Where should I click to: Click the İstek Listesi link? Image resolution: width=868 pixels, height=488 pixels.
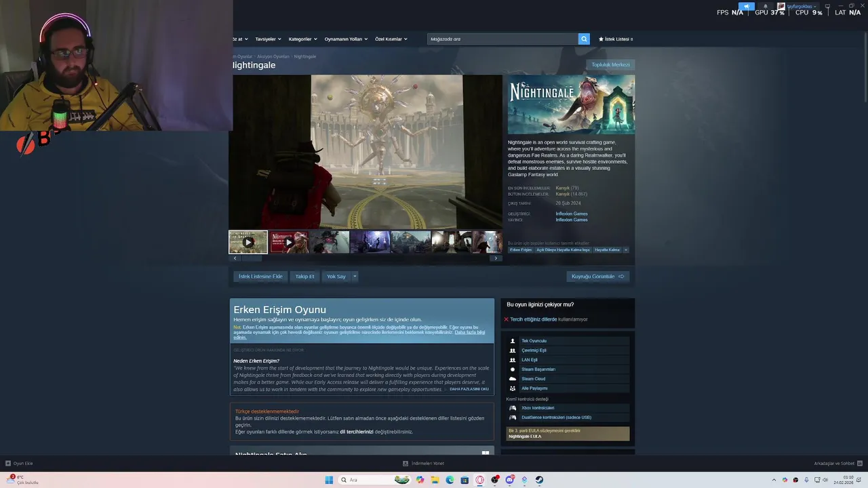click(616, 39)
